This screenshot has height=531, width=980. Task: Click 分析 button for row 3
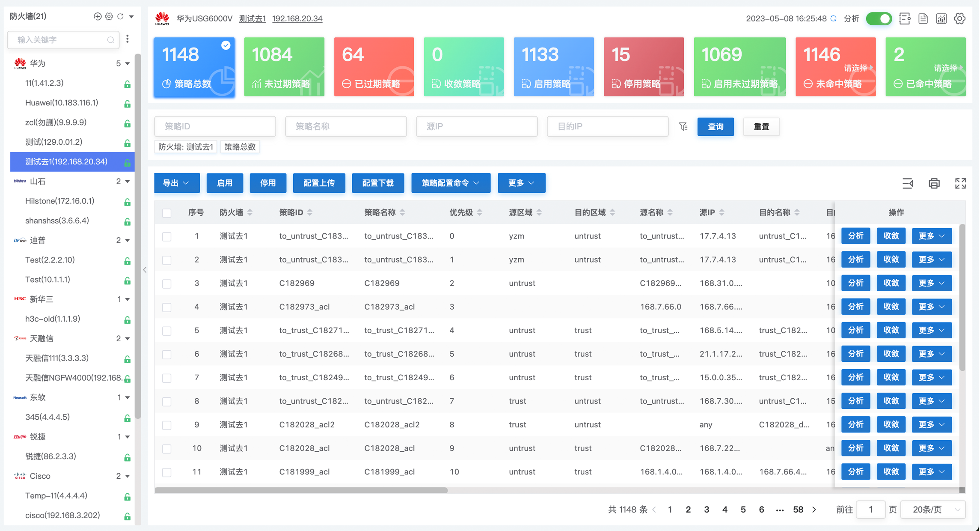click(x=855, y=283)
